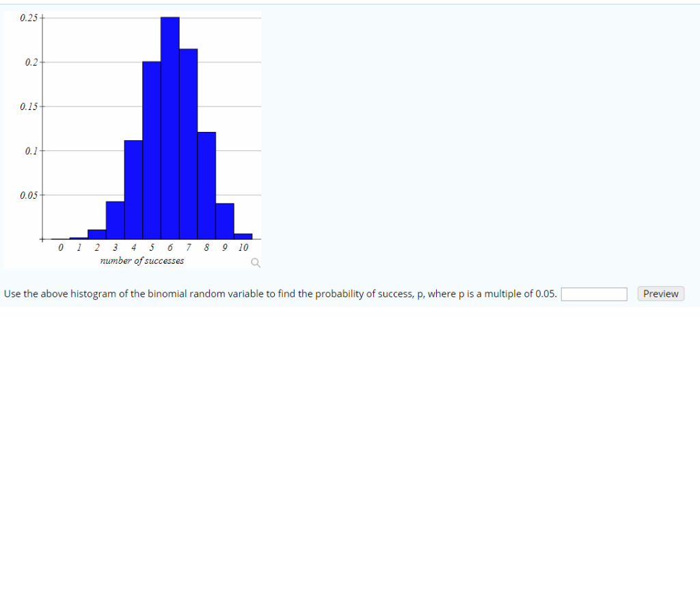Click the probability answer input field
The image size is (700, 602).
click(x=593, y=294)
